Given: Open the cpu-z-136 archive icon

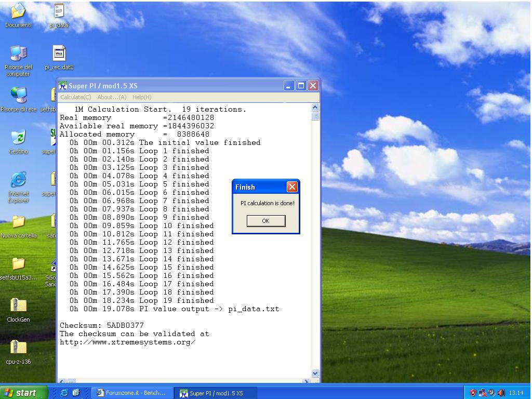Looking at the screenshot, I should [x=18, y=348].
